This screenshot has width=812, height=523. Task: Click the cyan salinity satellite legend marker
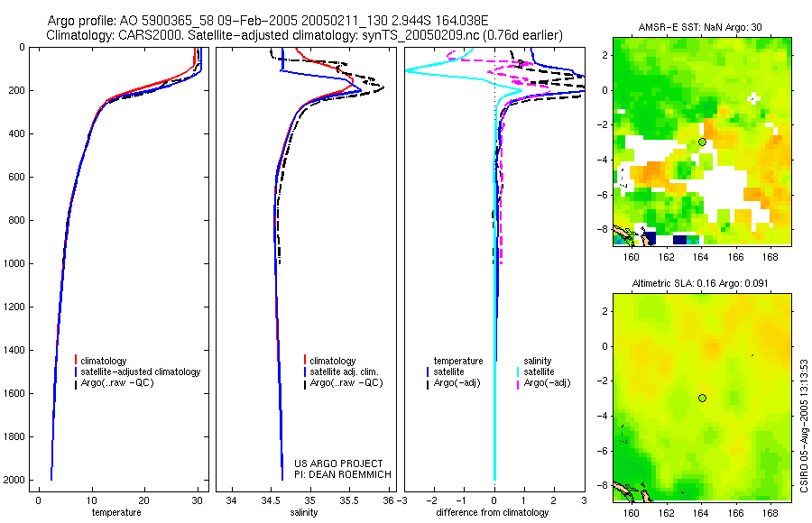click(518, 372)
